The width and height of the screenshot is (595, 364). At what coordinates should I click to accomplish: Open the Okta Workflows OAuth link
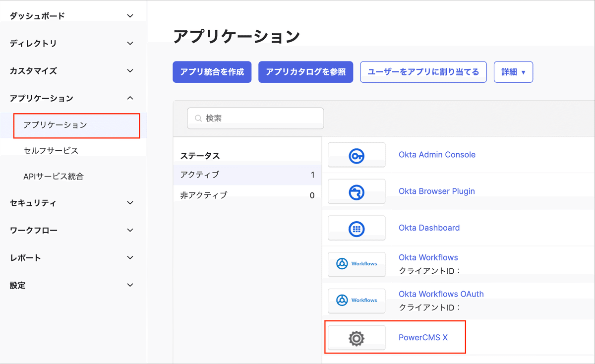pyautogui.click(x=441, y=294)
